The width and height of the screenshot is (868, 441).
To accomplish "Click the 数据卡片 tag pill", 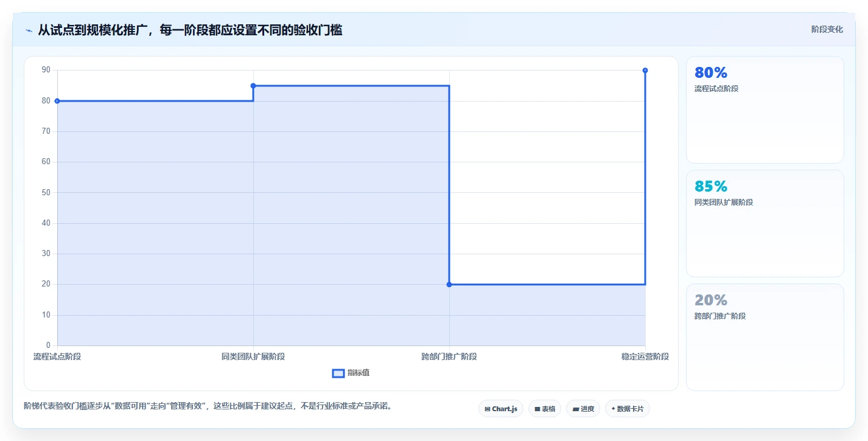I will tap(628, 409).
